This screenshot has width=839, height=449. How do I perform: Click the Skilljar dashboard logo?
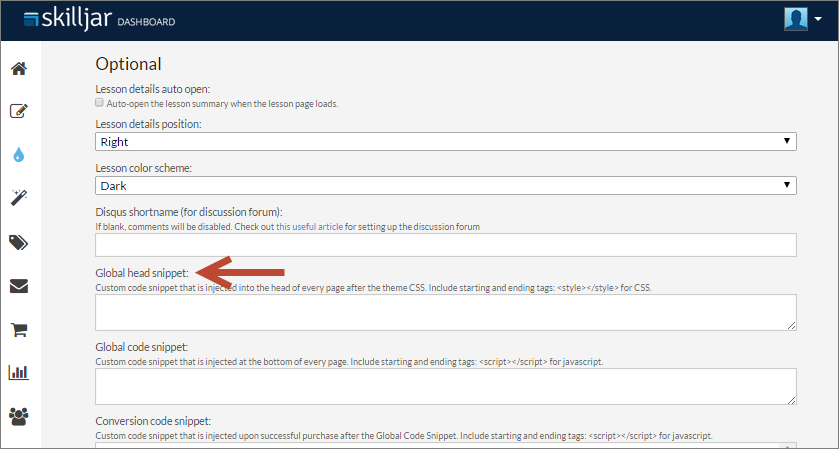pyautogui.click(x=100, y=20)
